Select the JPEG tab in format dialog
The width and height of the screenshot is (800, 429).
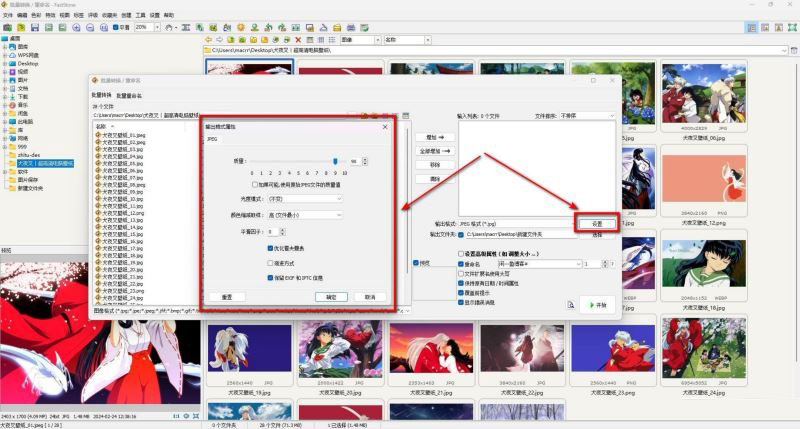pyautogui.click(x=212, y=139)
